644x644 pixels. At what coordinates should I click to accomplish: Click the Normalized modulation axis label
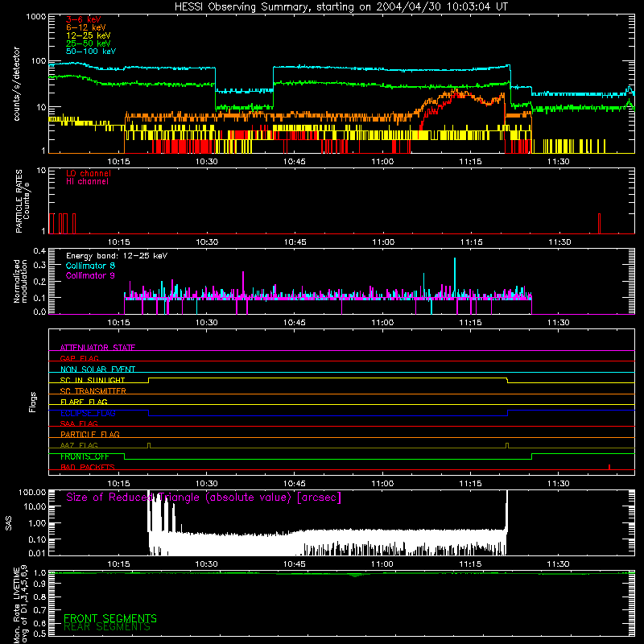tap(20, 281)
